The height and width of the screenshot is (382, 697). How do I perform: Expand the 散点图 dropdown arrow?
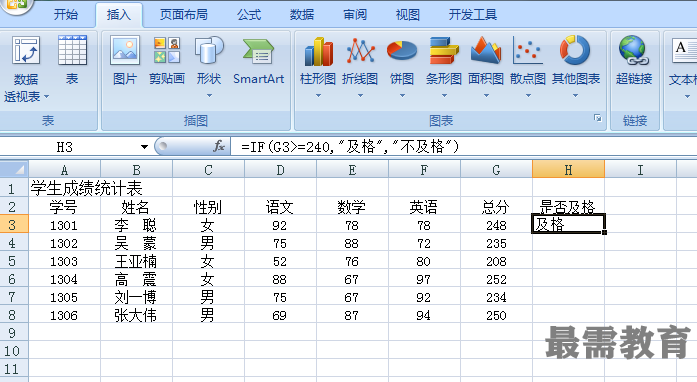click(528, 95)
